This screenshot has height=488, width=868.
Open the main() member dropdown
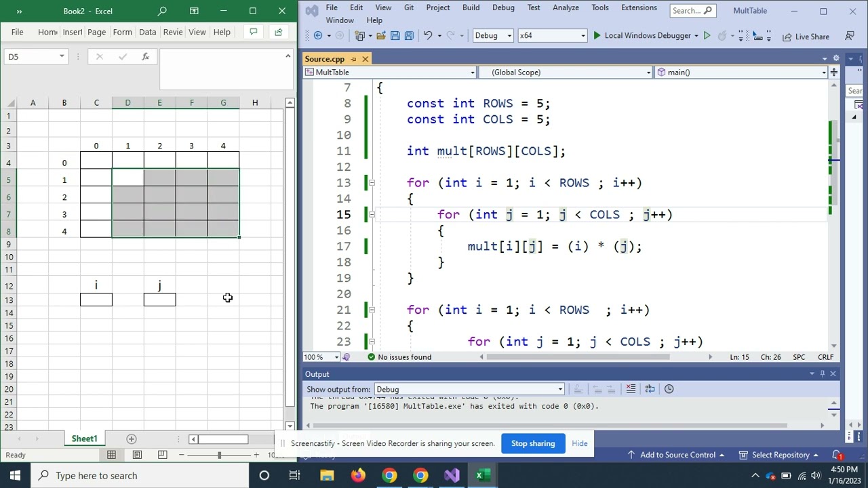point(741,73)
